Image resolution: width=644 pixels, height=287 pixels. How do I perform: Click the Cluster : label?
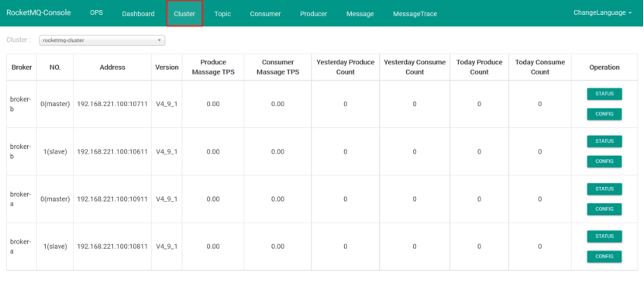[19, 40]
